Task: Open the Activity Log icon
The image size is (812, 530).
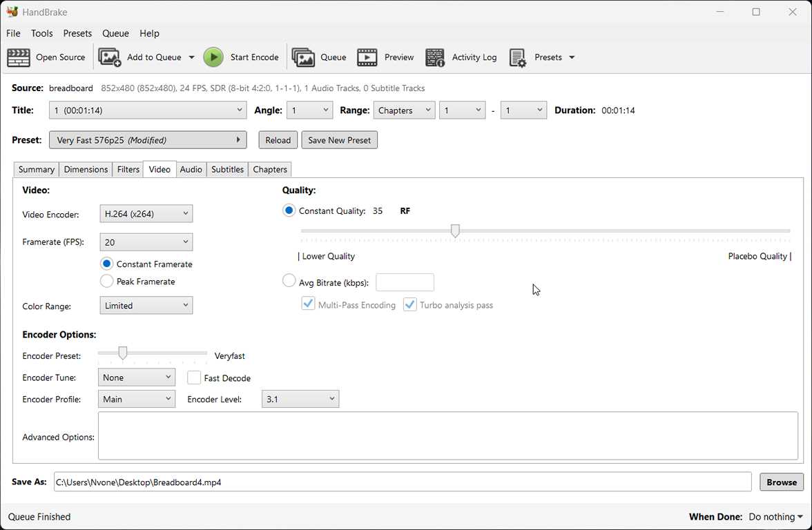Action: (435, 57)
